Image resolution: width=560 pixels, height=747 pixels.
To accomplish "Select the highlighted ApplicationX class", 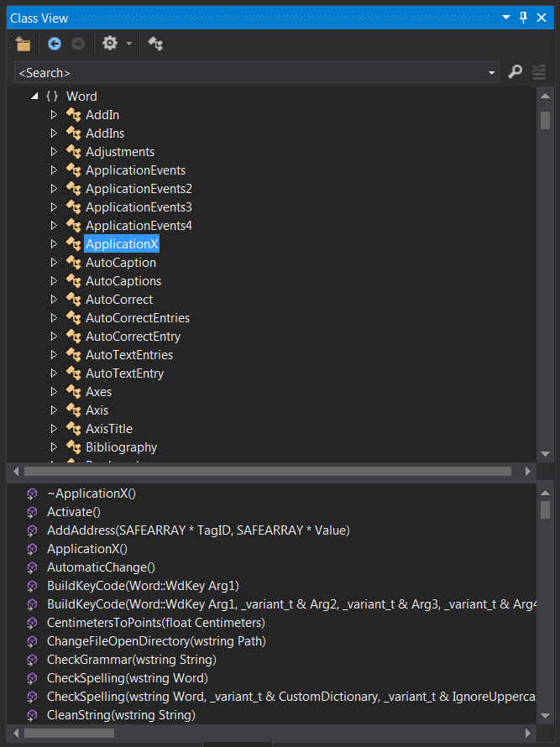I will [x=122, y=244].
